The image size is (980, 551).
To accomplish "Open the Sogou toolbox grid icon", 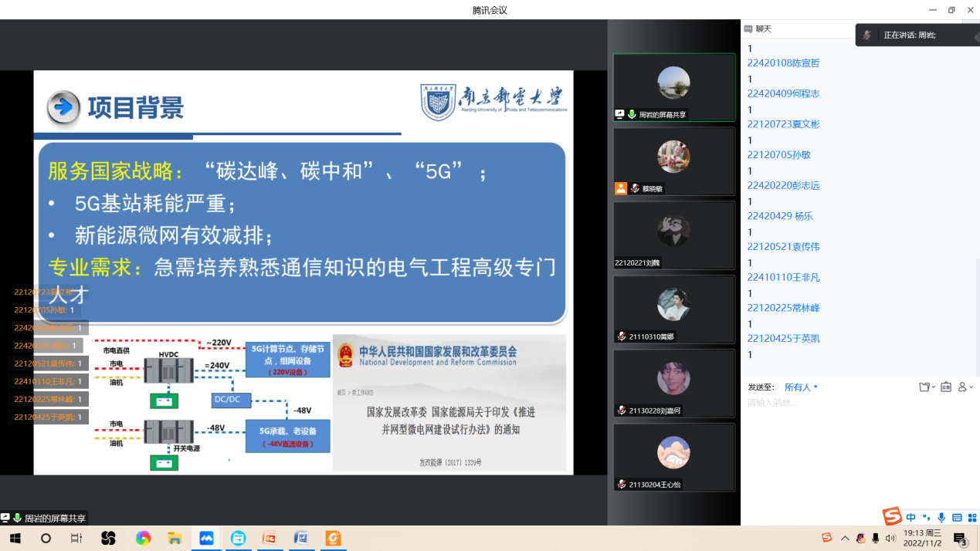I will click(x=972, y=517).
